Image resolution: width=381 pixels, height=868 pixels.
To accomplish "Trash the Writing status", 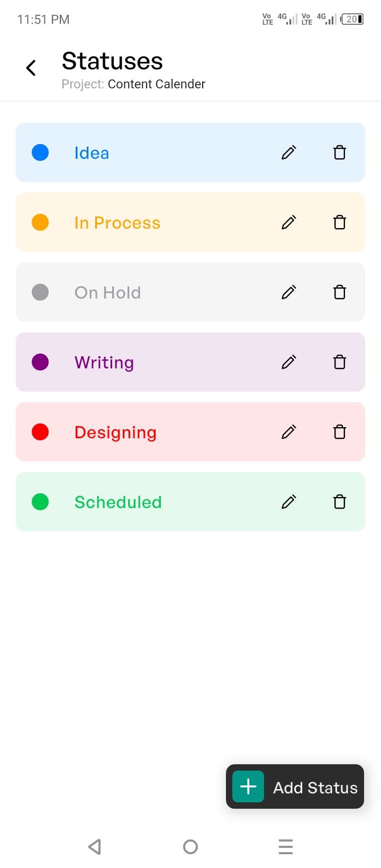I will coord(340,362).
